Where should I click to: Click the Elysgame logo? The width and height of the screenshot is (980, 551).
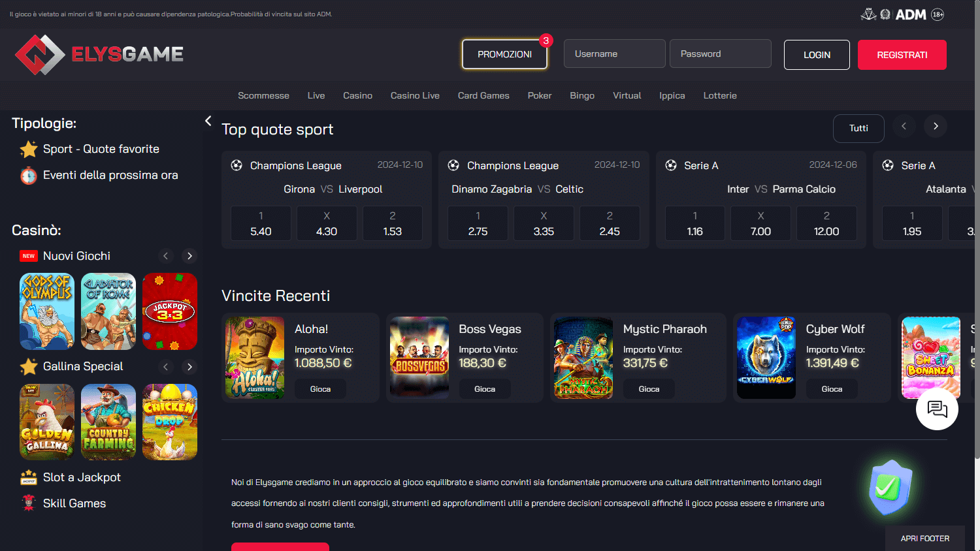[x=99, y=54]
